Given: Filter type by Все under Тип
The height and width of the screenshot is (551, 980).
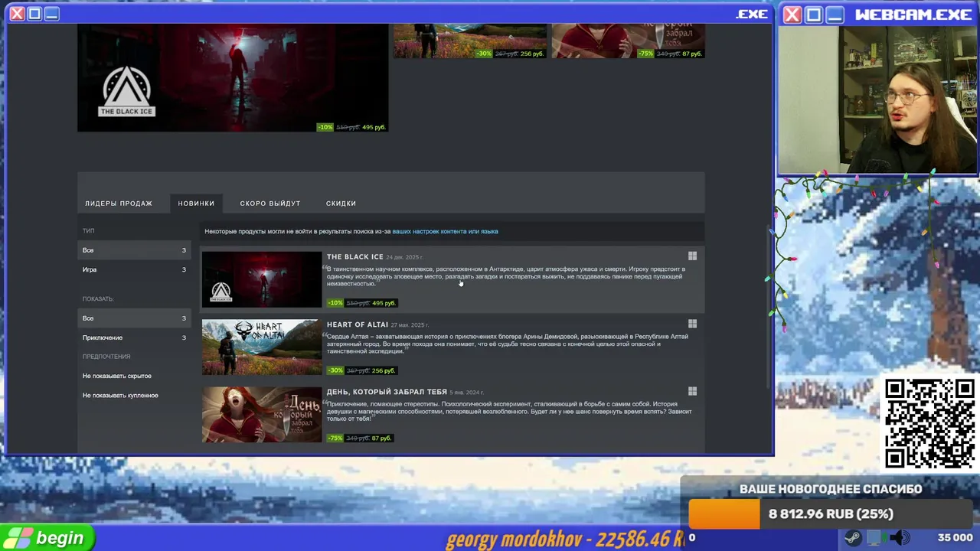Looking at the screenshot, I should tap(134, 250).
